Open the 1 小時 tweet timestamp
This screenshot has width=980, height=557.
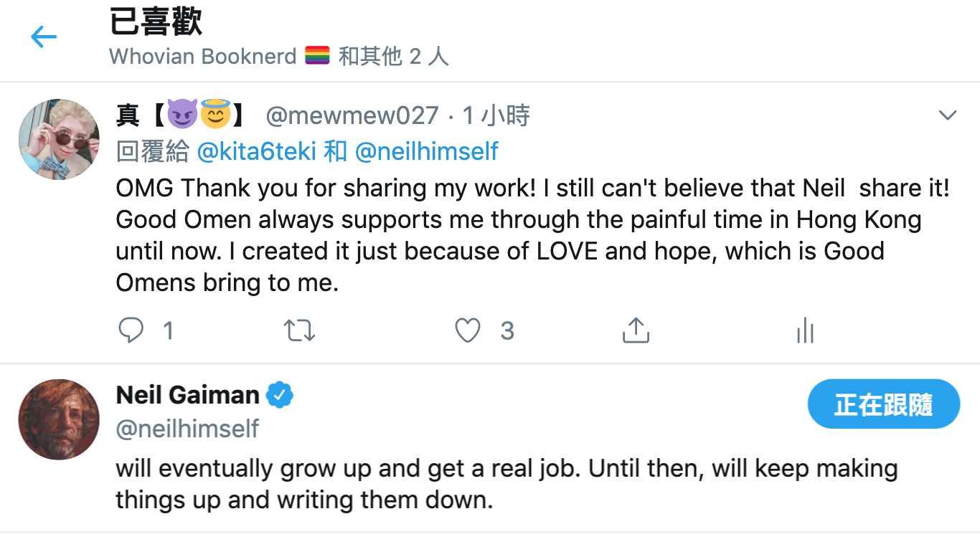(x=496, y=115)
